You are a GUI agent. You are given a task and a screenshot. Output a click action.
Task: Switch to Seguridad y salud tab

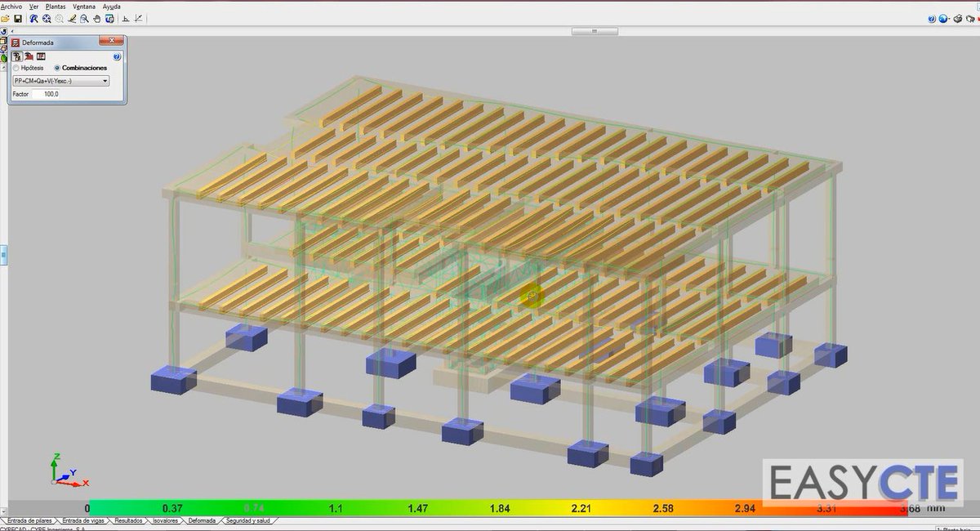pos(247,520)
